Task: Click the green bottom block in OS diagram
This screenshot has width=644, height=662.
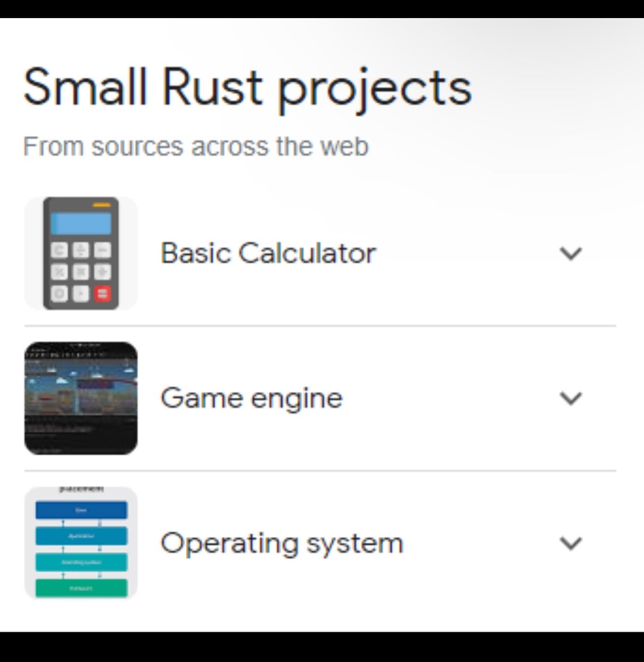Action: (81, 588)
